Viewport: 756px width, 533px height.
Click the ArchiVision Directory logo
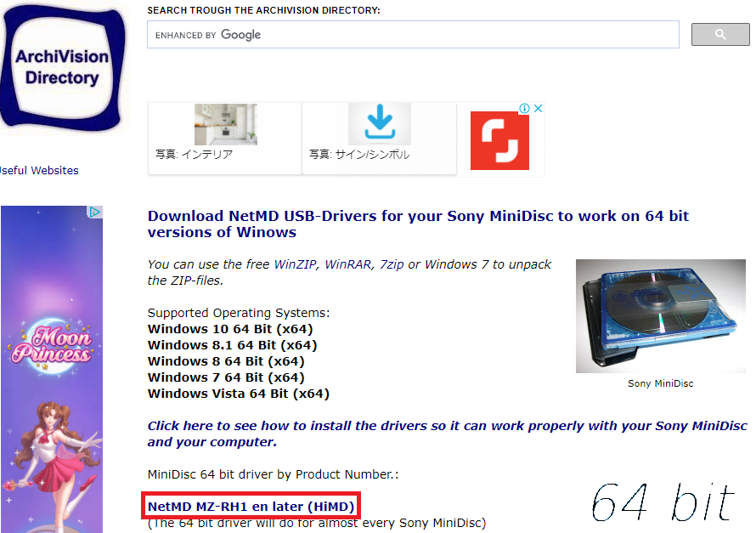63,67
